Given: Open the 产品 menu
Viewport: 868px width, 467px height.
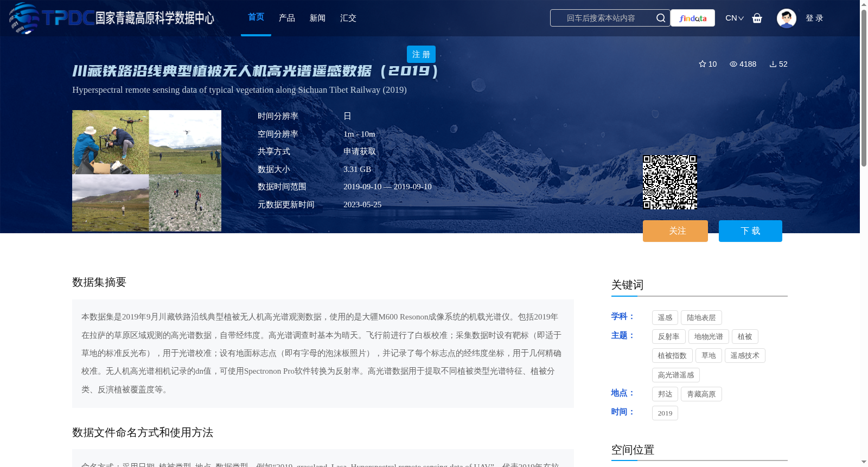Looking at the screenshot, I should pos(287,18).
